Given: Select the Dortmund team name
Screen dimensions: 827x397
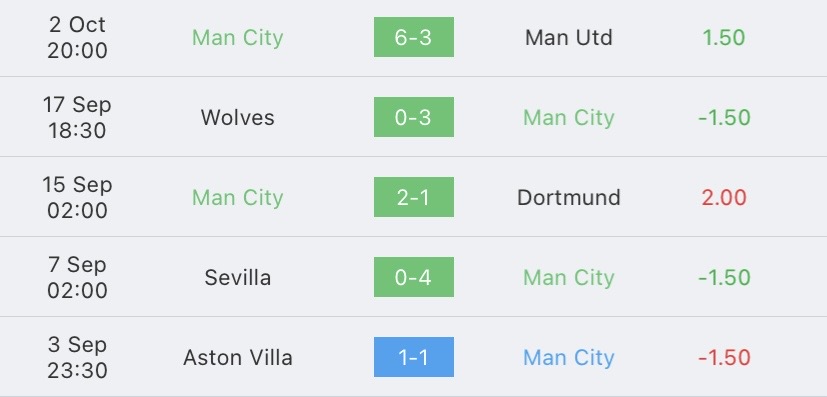Looking at the screenshot, I should click(x=569, y=198).
